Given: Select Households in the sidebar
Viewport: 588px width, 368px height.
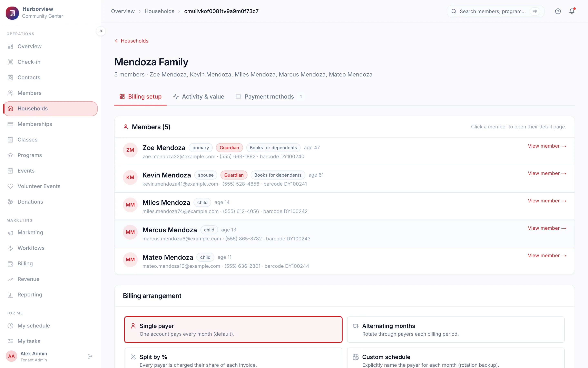Looking at the screenshot, I should click(x=51, y=109).
